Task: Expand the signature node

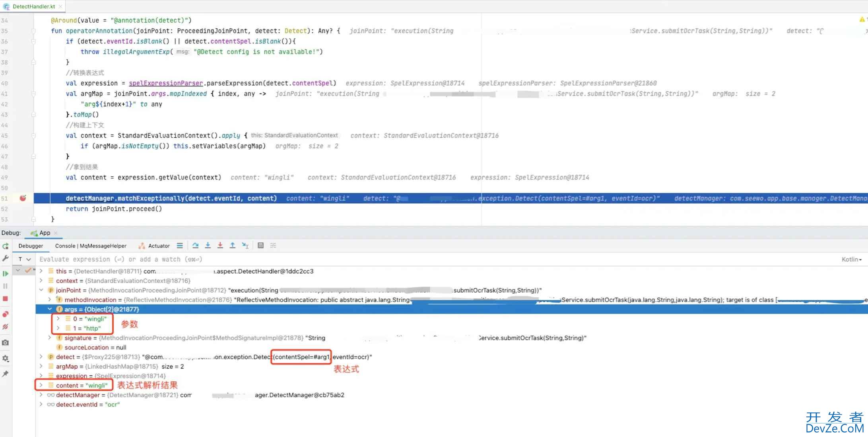Action: click(x=50, y=338)
